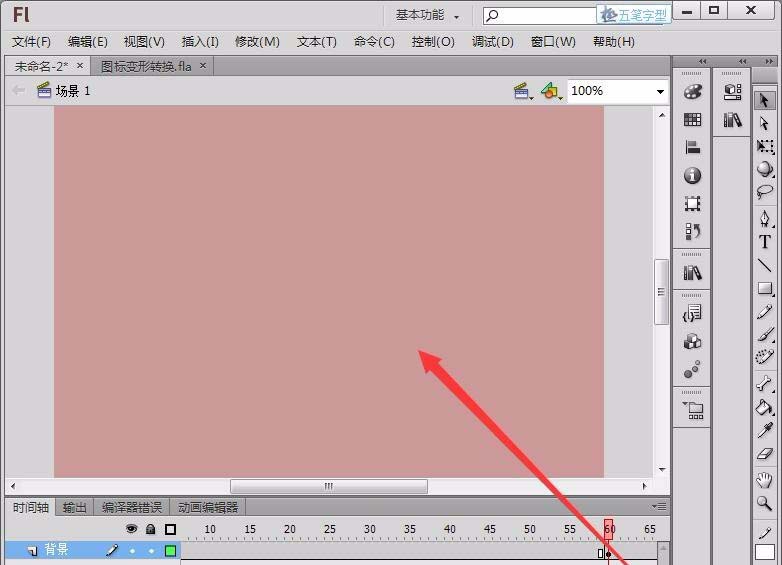Expand the tools panel double arrow
Viewport: 782px width, 565px height.
tap(769, 61)
